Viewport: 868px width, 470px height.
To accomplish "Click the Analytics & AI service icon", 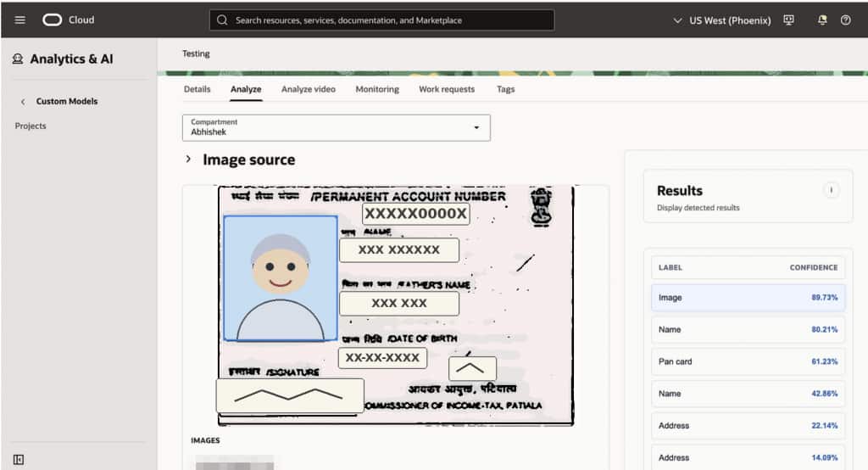I will click(x=18, y=59).
